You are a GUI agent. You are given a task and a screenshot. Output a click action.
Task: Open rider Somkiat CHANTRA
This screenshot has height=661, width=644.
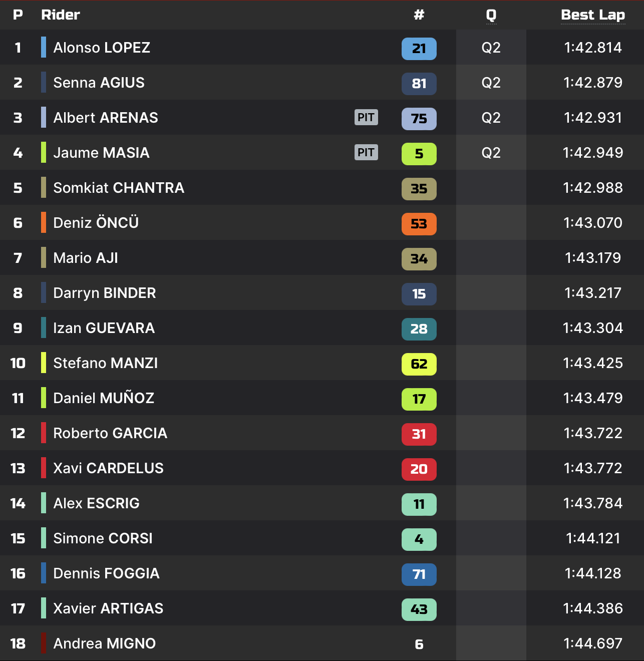(119, 188)
